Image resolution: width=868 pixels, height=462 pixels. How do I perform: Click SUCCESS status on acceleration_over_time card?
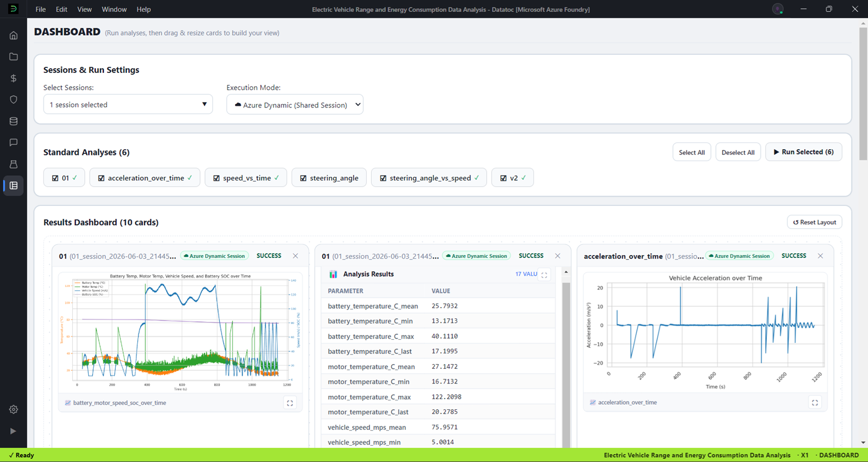pyautogui.click(x=794, y=256)
